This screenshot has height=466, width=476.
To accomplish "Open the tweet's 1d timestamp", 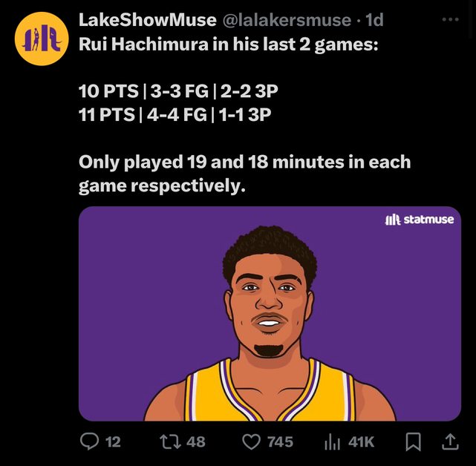I will pyautogui.click(x=375, y=20).
